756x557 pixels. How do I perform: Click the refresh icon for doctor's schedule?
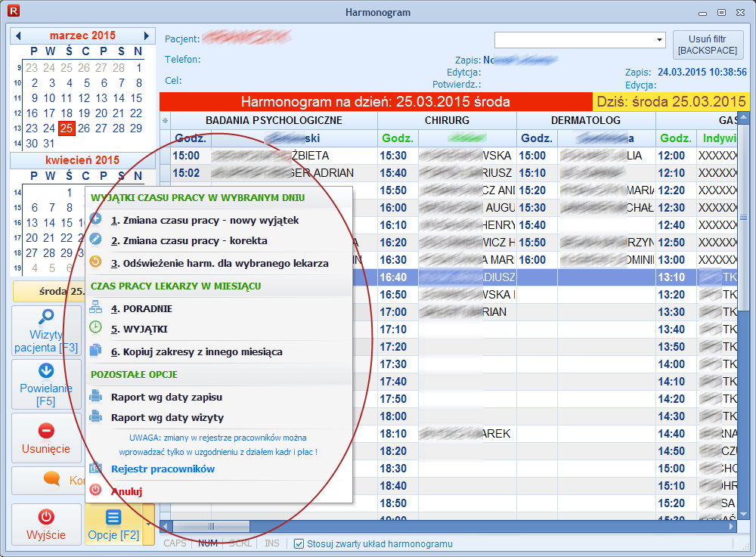[x=95, y=263]
